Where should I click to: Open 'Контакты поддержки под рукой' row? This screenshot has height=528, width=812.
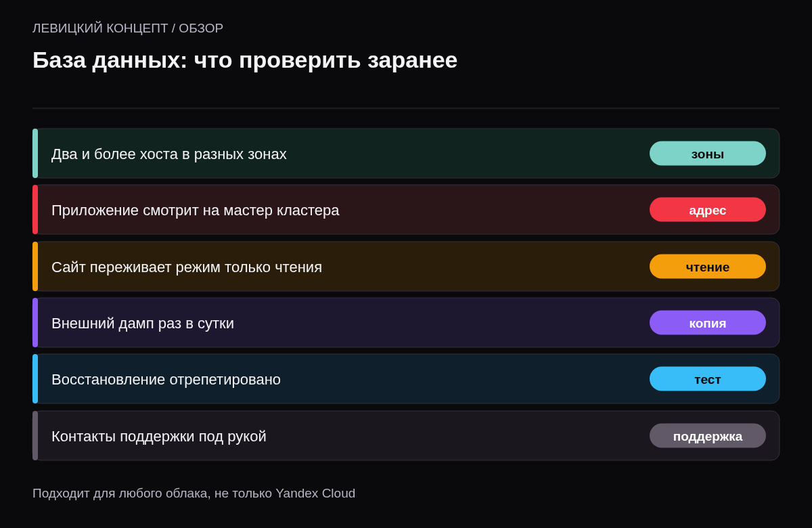coord(406,436)
